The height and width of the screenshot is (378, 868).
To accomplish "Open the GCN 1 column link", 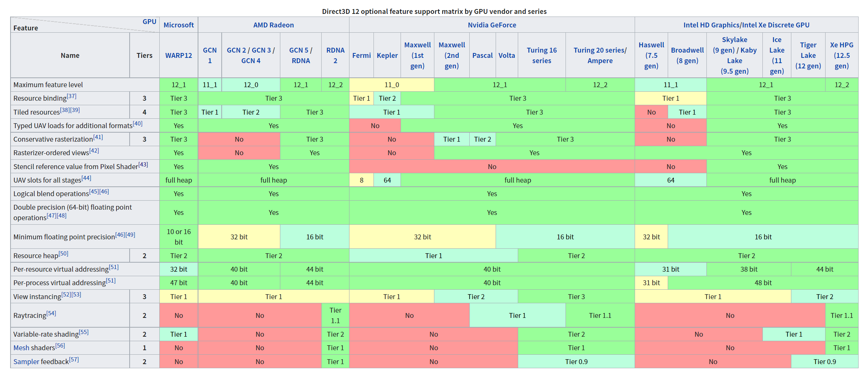I will [210, 55].
